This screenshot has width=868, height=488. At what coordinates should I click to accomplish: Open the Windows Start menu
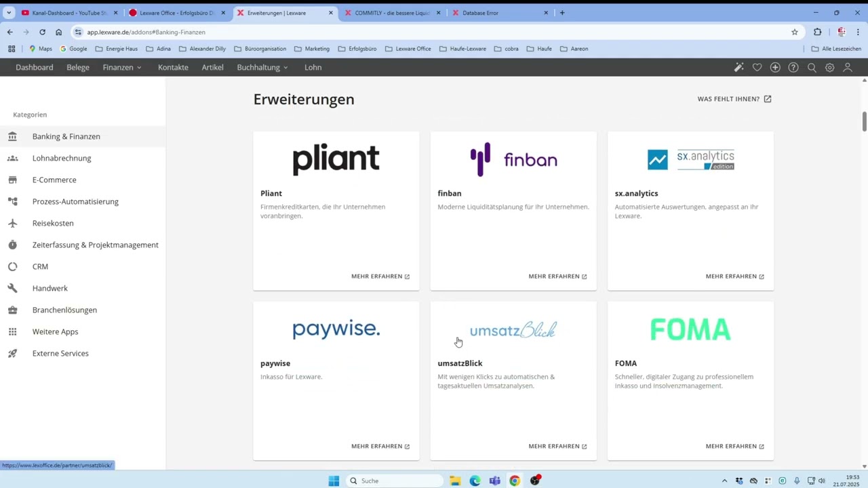(x=334, y=481)
